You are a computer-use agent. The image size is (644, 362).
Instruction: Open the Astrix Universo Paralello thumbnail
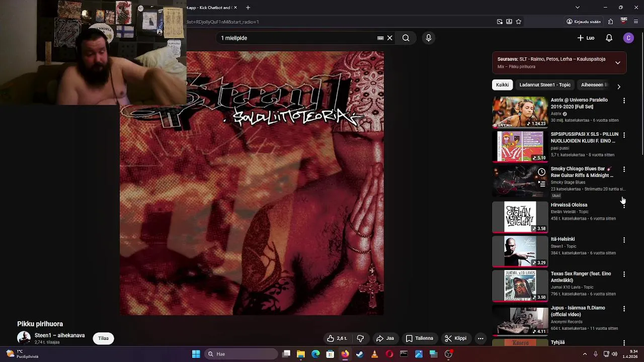[x=520, y=112]
